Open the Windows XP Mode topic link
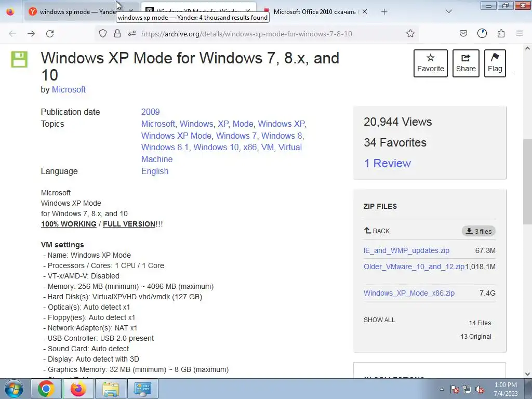 pos(176,136)
